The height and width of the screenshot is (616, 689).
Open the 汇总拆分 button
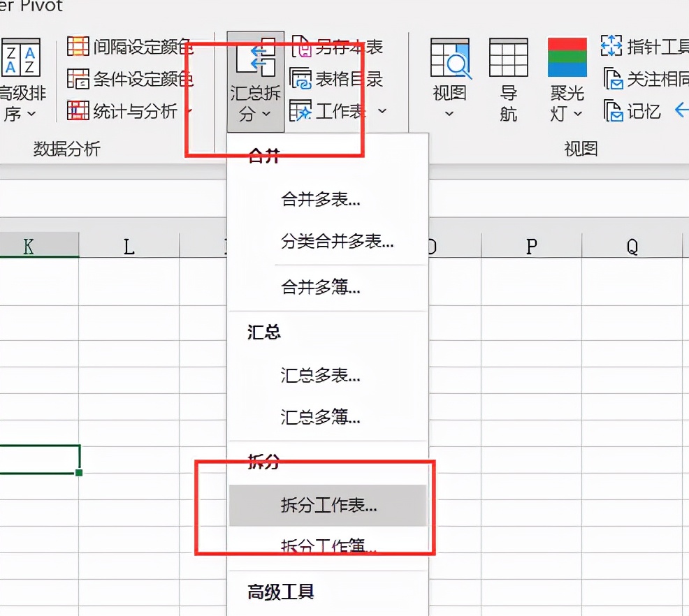pos(255,81)
